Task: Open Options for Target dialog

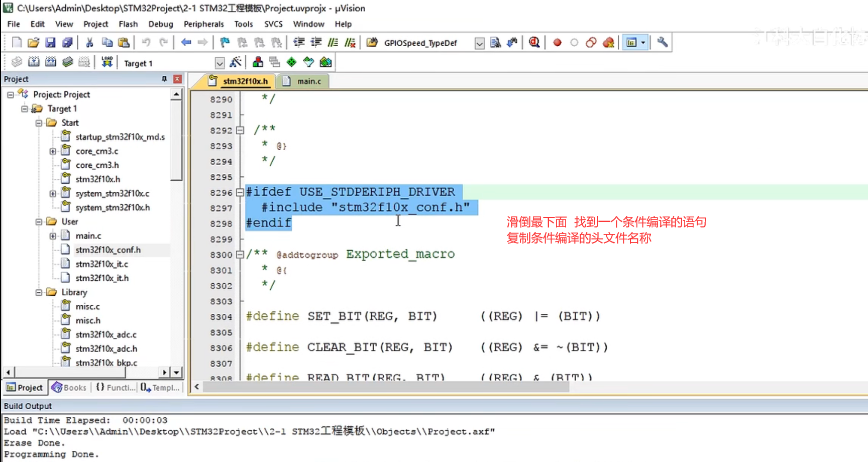Action: (x=235, y=62)
